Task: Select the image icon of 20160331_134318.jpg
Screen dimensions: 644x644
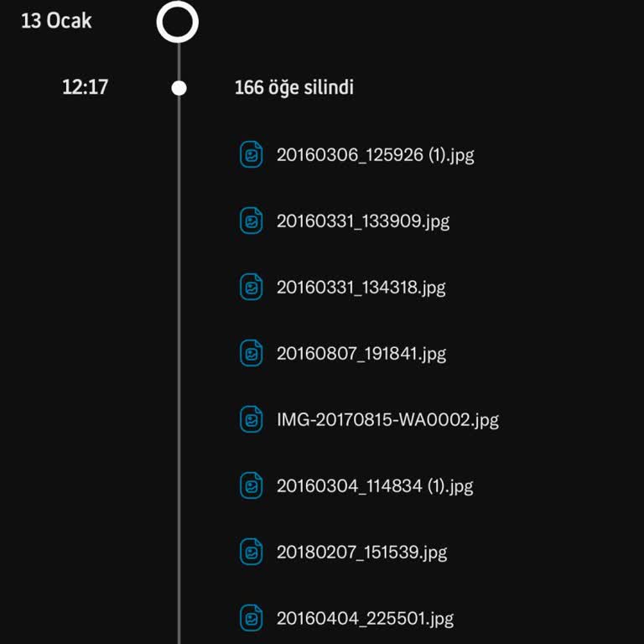Action: click(x=251, y=287)
